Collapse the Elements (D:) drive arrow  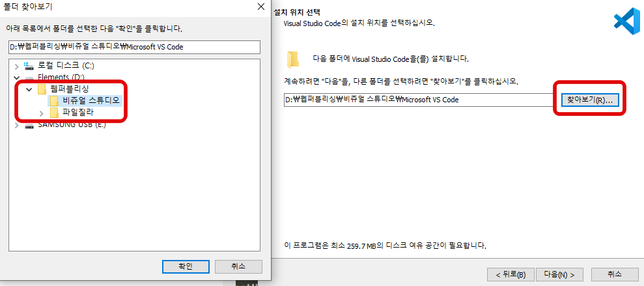click(16, 78)
